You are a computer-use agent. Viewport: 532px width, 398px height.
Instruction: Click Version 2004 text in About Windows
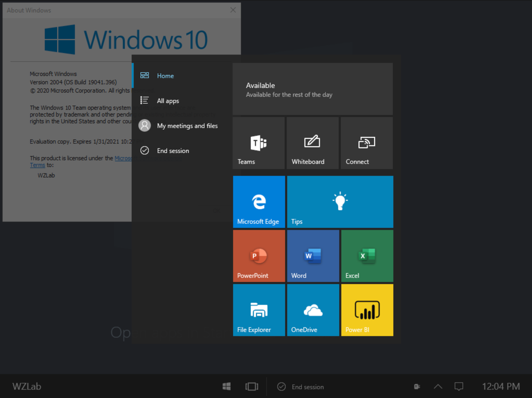tap(73, 82)
